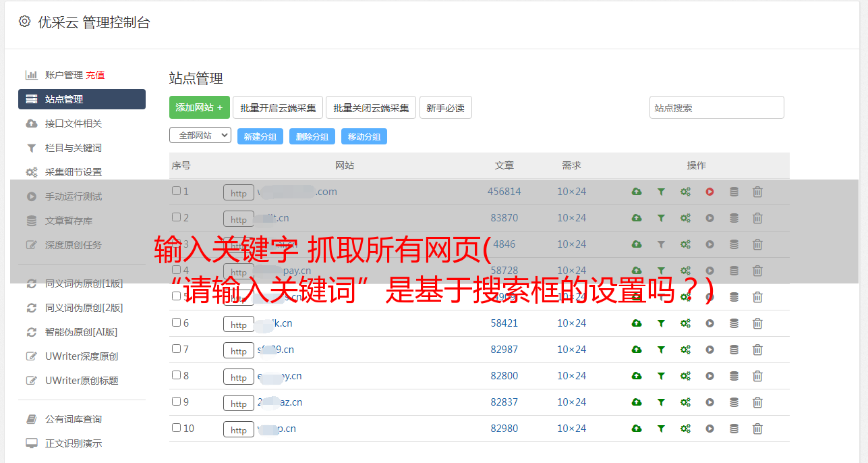Screen dimensions: 868x463
Task: Check the box for site row 10
Action: coord(176,428)
